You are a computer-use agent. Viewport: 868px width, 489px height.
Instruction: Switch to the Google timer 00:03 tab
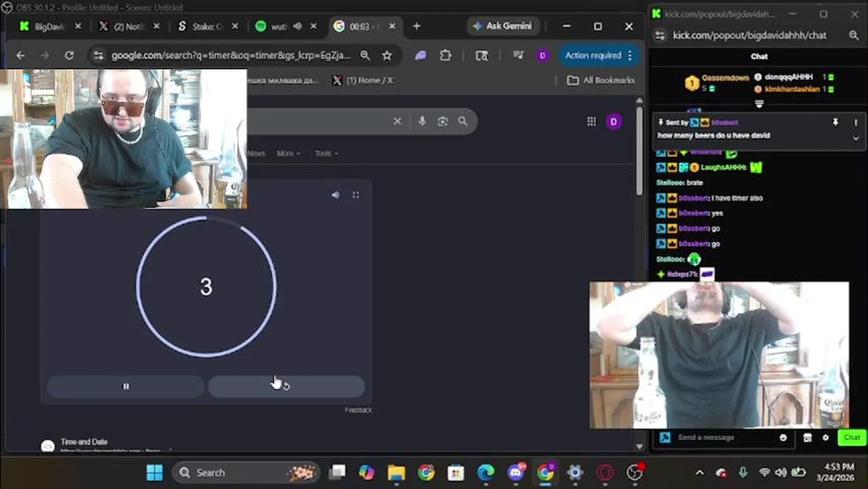(363, 26)
